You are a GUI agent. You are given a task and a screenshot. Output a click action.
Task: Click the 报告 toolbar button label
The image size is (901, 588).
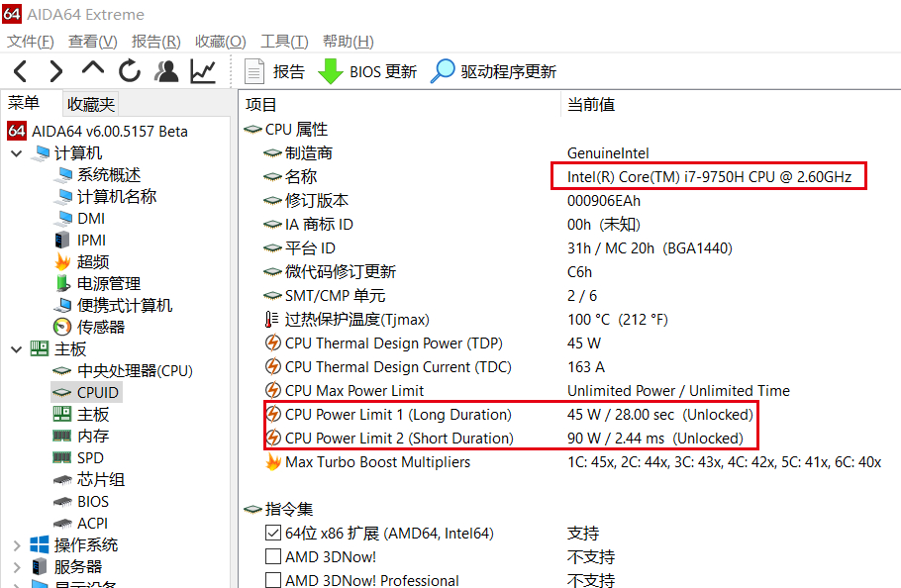point(288,72)
